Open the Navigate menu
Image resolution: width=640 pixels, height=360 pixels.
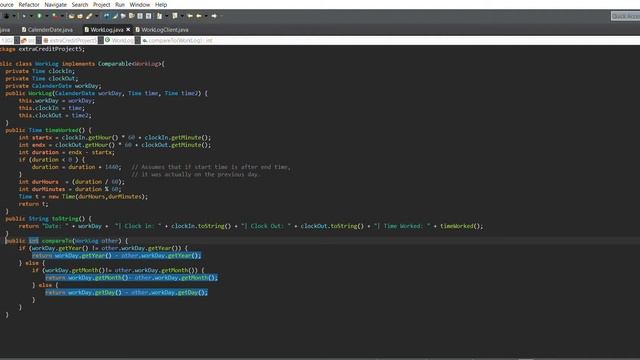(x=56, y=4)
